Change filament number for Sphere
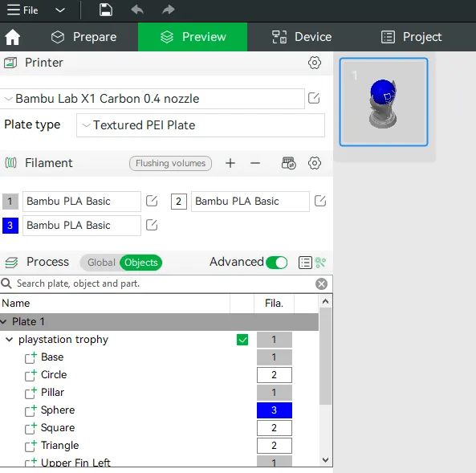This screenshot has height=473, width=476. 275,410
